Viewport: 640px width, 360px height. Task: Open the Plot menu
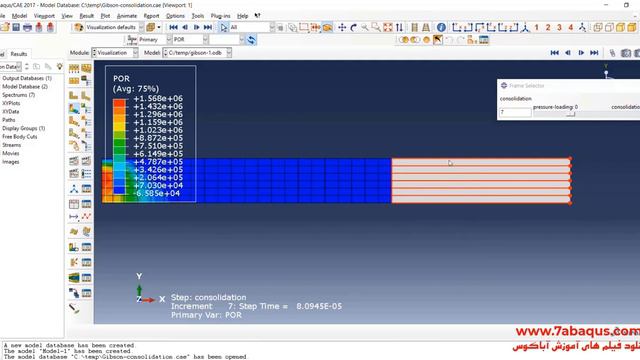(105, 16)
